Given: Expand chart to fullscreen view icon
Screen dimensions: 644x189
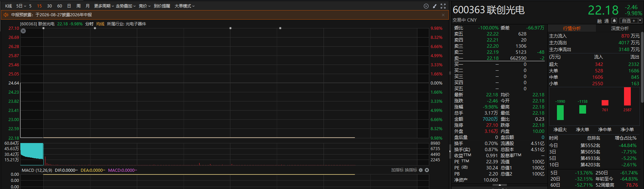Looking at the screenshot, I should tap(443, 6).
